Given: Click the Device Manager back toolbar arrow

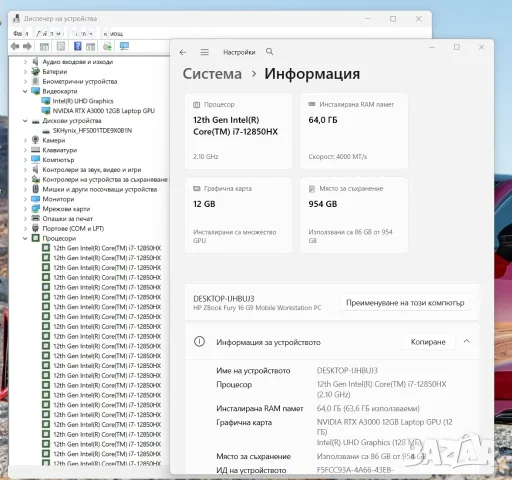Looking at the screenshot, I should pos(15,46).
